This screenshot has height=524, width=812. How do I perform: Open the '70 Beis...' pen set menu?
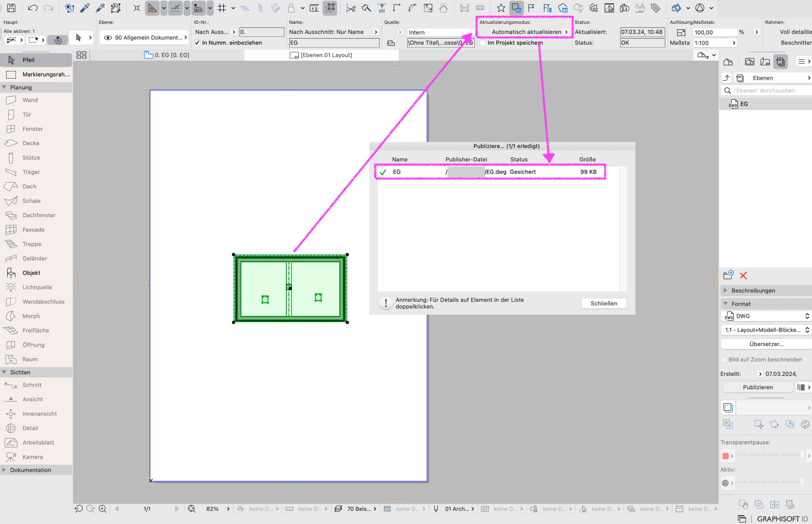tap(356, 509)
